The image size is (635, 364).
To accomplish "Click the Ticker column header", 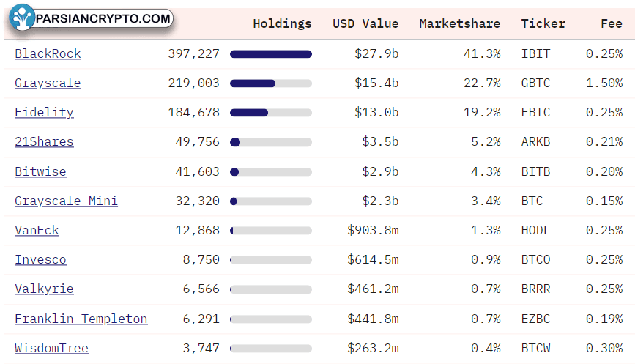I will [x=543, y=24].
